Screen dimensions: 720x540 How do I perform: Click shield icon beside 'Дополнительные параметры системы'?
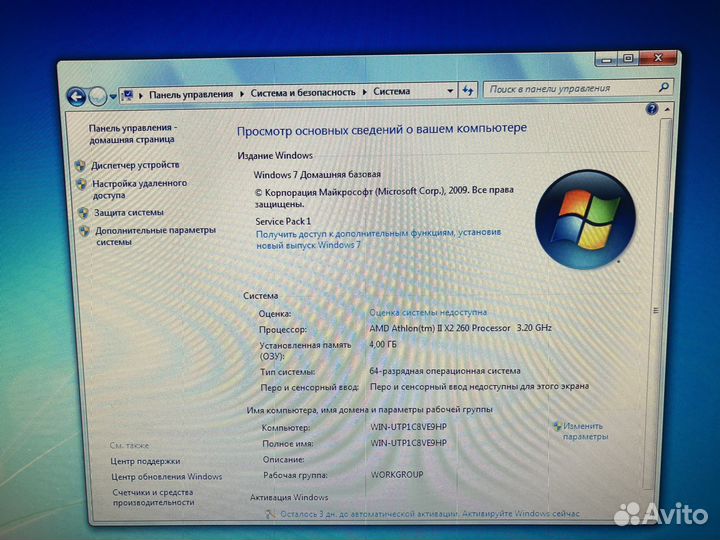tap(84, 231)
